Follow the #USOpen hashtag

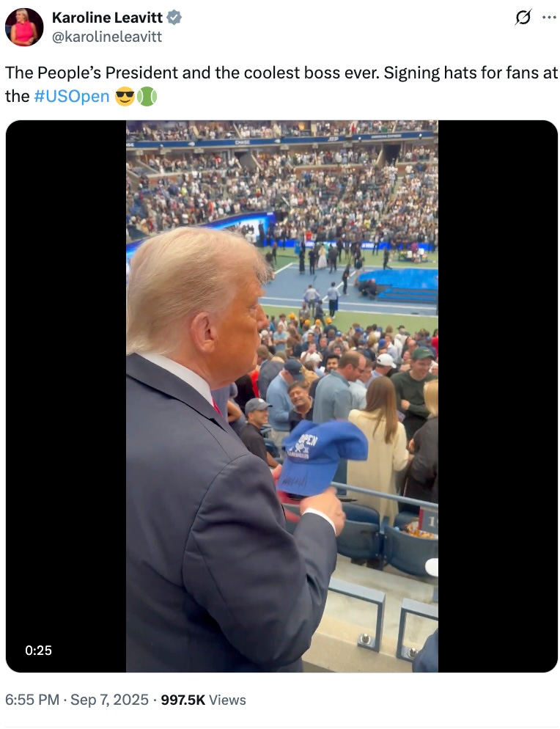tap(72, 97)
